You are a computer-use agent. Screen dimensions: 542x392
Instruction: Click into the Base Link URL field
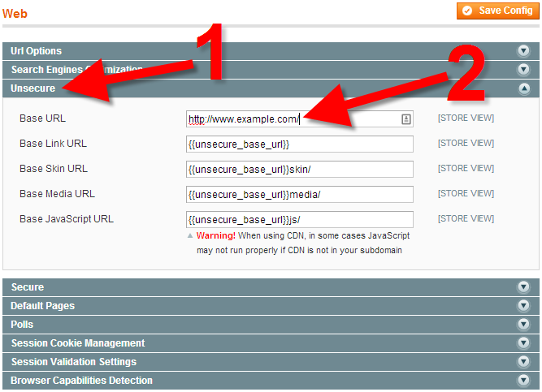(299, 144)
